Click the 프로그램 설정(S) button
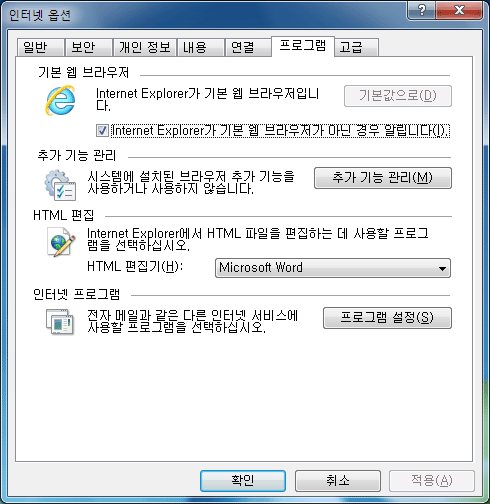This screenshot has height=504, width=490. coord(387,318)
